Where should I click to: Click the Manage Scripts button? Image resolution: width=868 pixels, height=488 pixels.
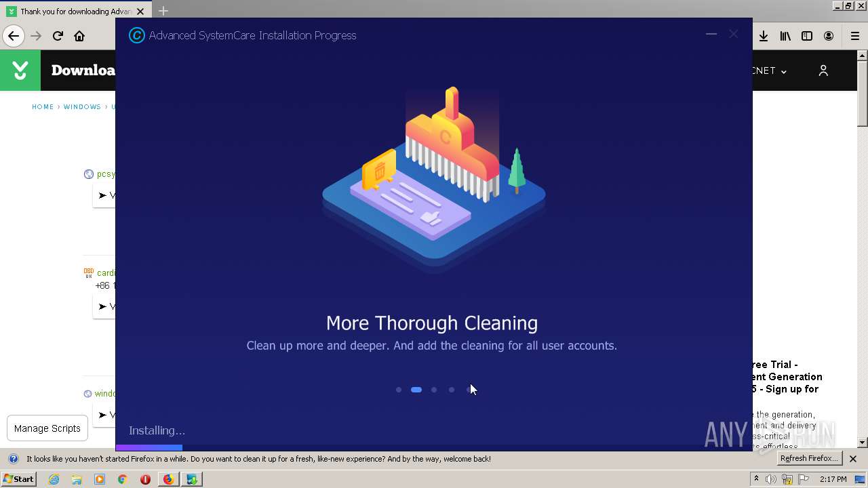click(47, 428)
